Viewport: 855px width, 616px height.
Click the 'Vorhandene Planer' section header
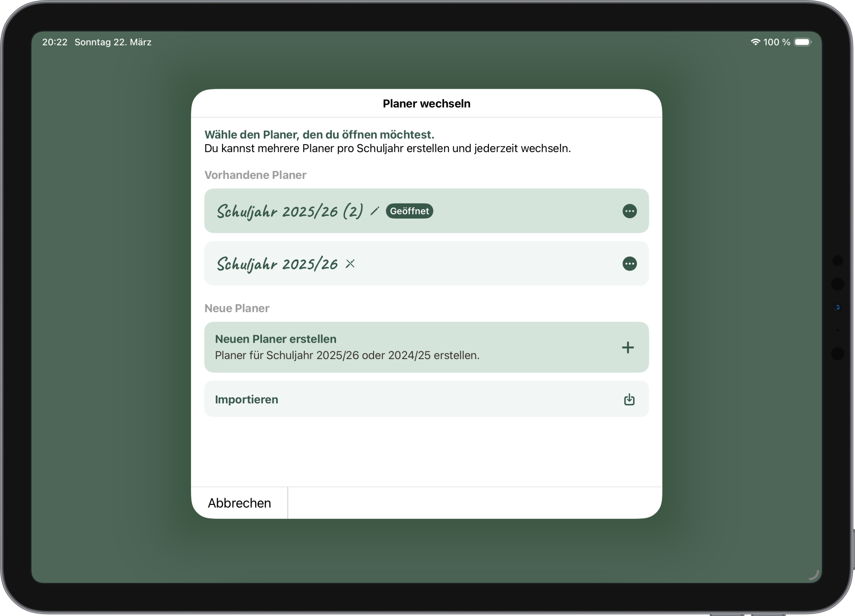click(x=255, y=175)
